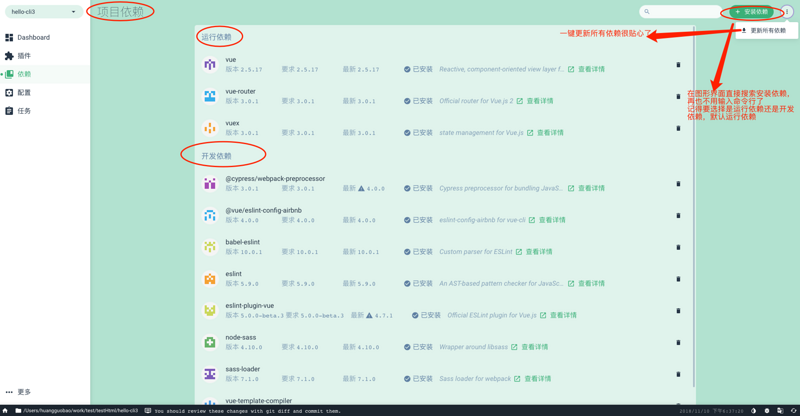View details link for node-sass
This screenshot has width=800, height=416.
(x=529, y=347)
